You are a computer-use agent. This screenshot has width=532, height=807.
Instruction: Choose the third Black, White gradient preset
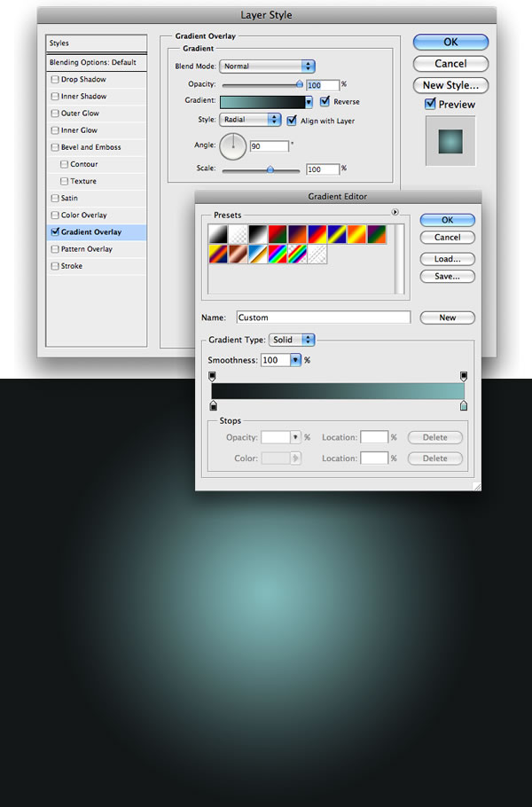pyautogui.click(x=258, y=234)
